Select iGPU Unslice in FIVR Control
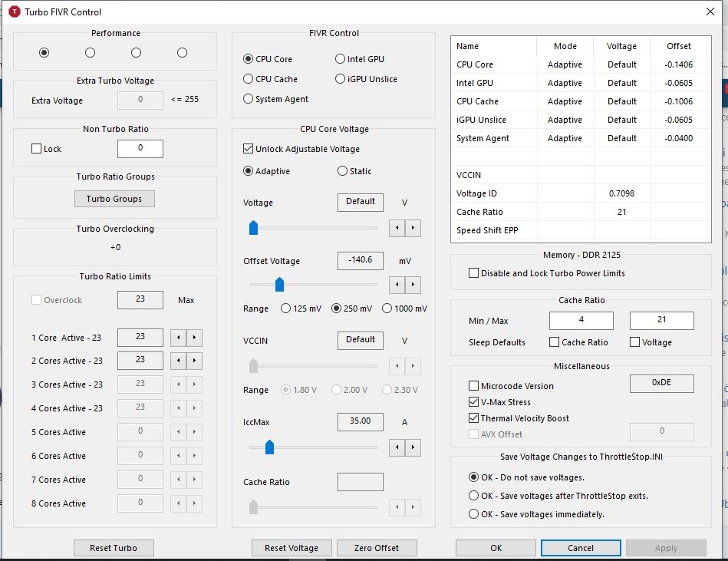Viewport: 728px width, 561px height. [367, 79]
